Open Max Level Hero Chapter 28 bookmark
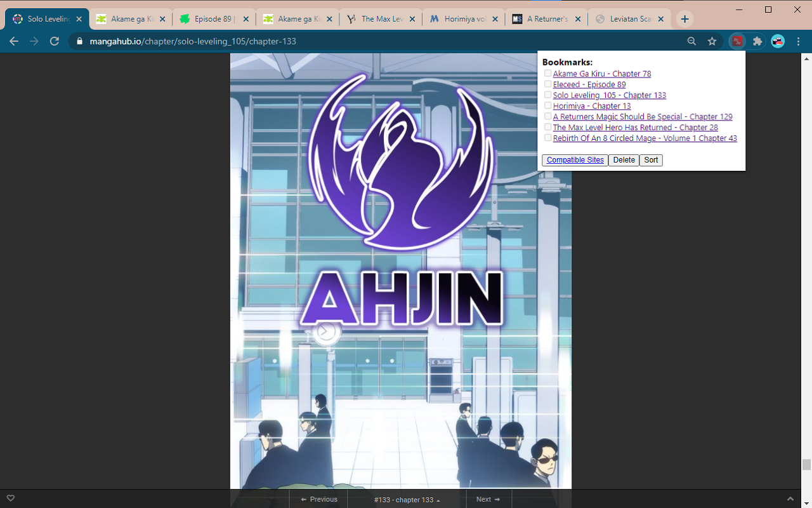Image resolution: width=812 pixels, height=508 pixels. 636,128
